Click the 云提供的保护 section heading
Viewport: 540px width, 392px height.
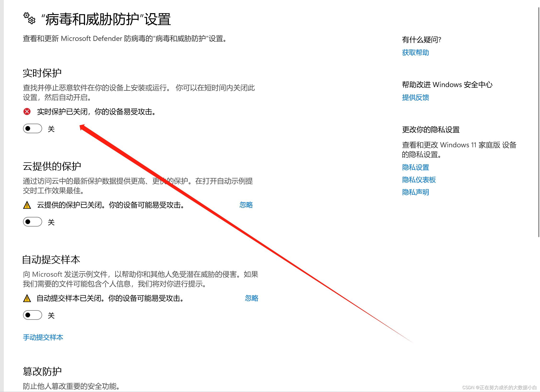tap(52, 166)
